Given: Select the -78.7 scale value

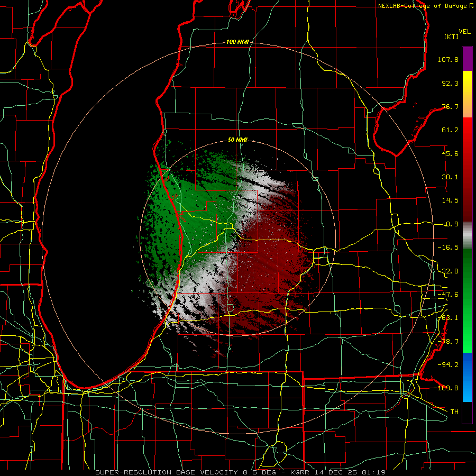Looking at the screenshot, I should click(448, 342).
